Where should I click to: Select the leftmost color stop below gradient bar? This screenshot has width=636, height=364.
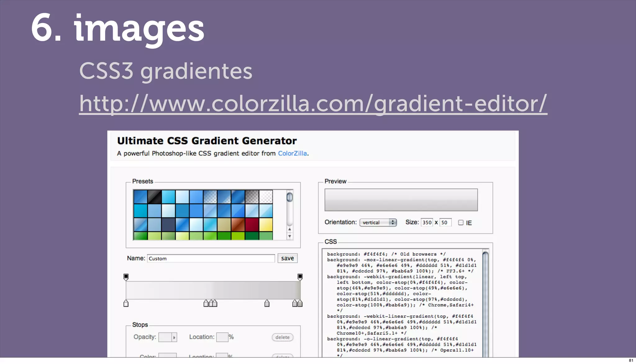tap(126, 303)
